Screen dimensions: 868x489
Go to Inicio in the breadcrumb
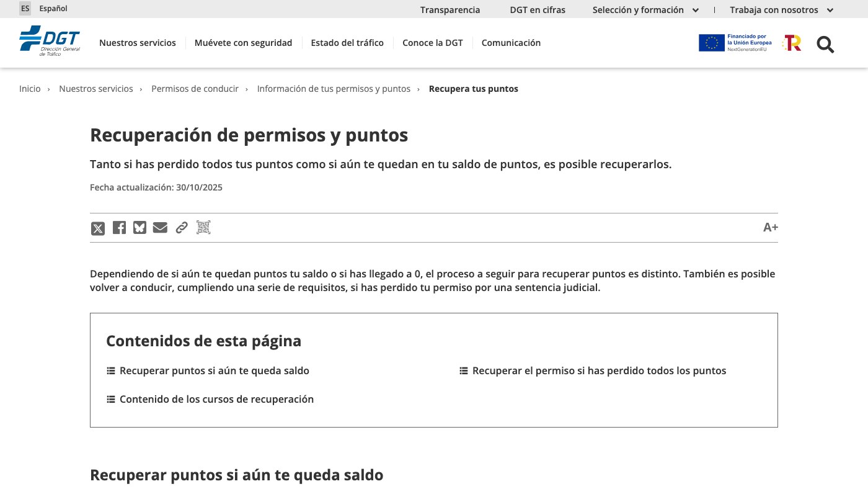30,89
